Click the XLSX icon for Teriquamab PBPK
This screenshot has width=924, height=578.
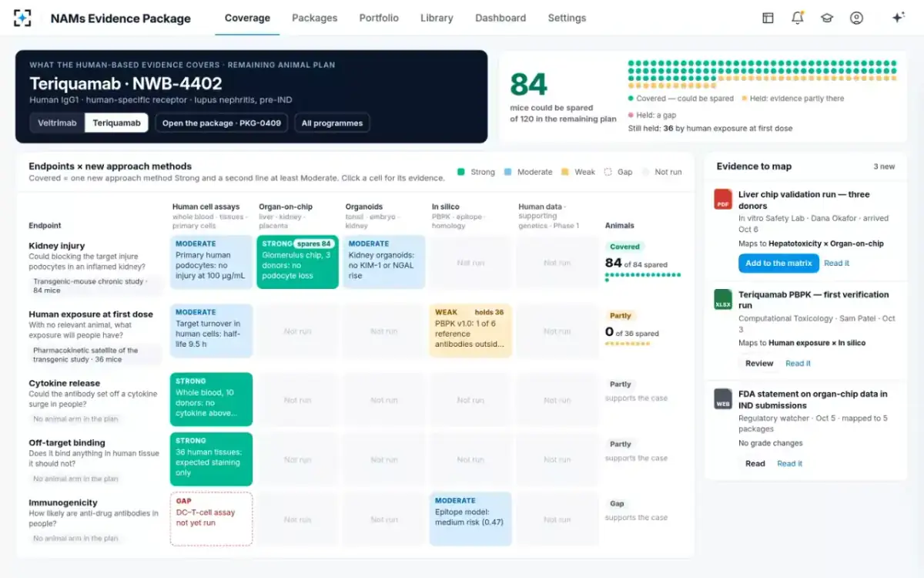(x=723, y=299)
